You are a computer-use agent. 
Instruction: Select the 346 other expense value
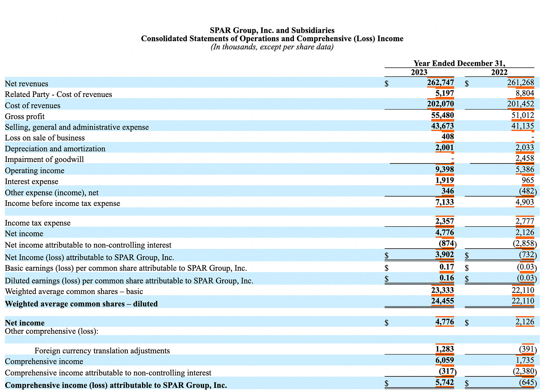(448, 191)
